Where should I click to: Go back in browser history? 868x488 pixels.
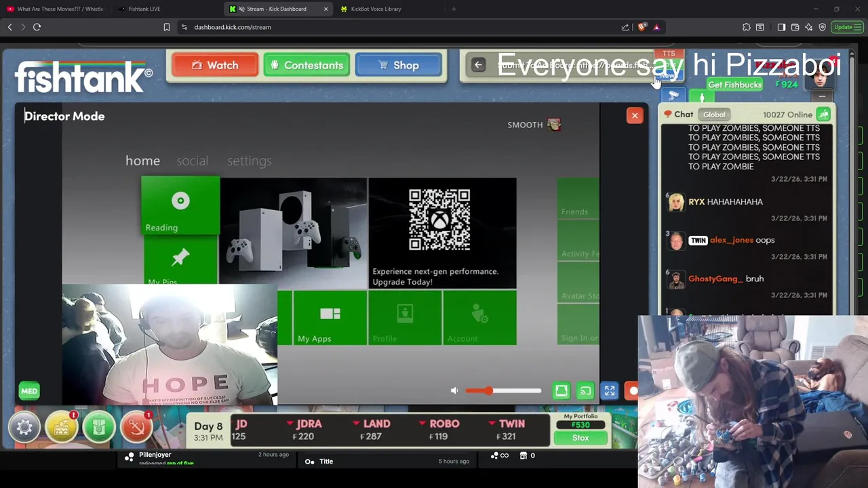[10, 27]
